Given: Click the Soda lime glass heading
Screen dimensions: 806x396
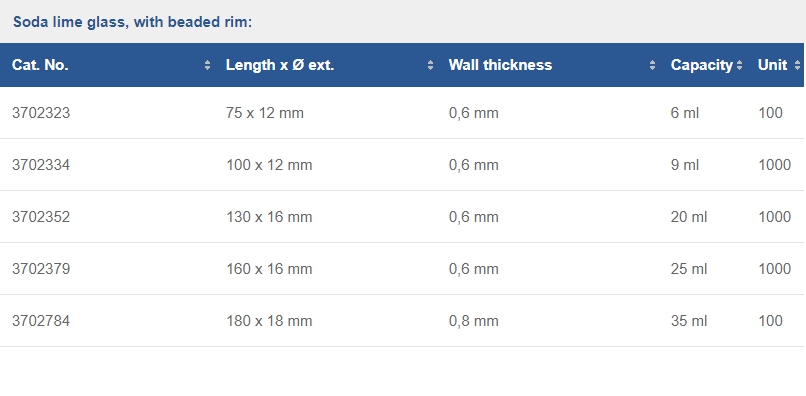Looking at the screenshot, I should pos(133,22).
